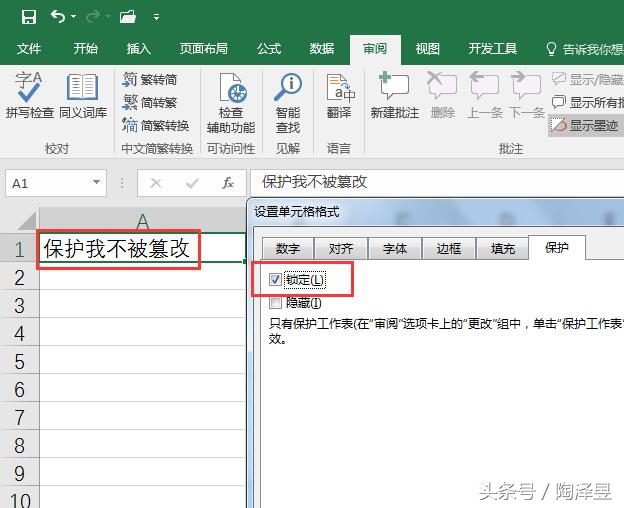Image resolution: width=624 pixels, height=508 pixels.
Task: Switch to the 公式 tab
Action: (269, 49)
